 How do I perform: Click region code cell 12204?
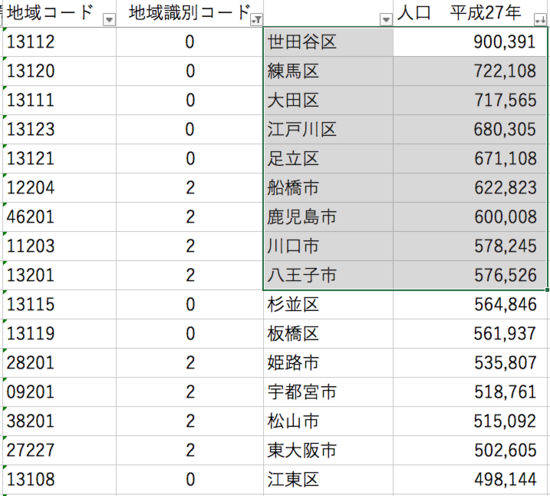coord(59,188)
